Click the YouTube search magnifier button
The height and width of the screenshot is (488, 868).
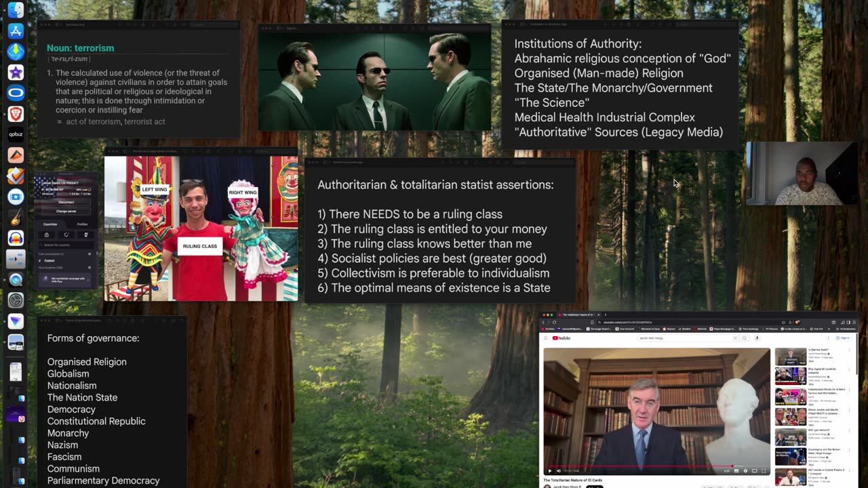click(745, 338)
